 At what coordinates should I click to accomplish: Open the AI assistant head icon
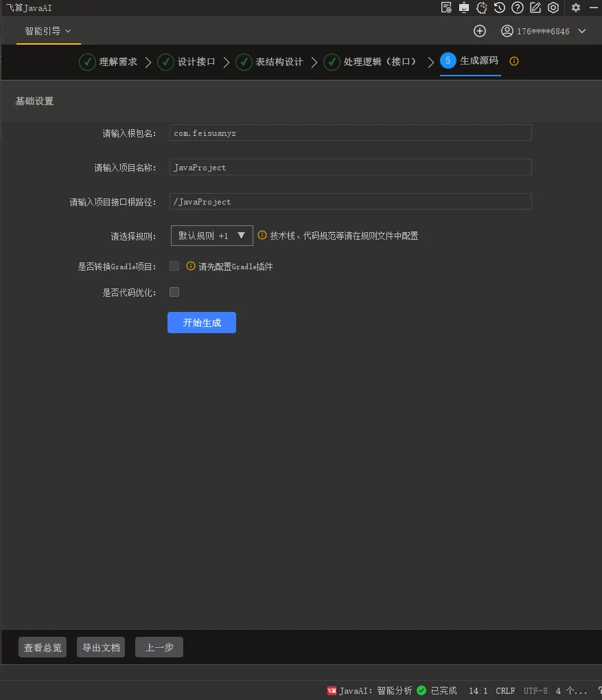[x=483, y=8]
